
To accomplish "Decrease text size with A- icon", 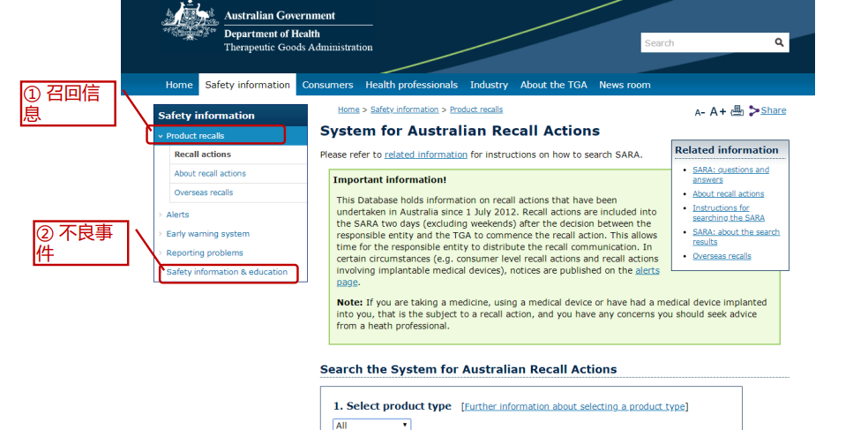I will [x=700, y=112].
